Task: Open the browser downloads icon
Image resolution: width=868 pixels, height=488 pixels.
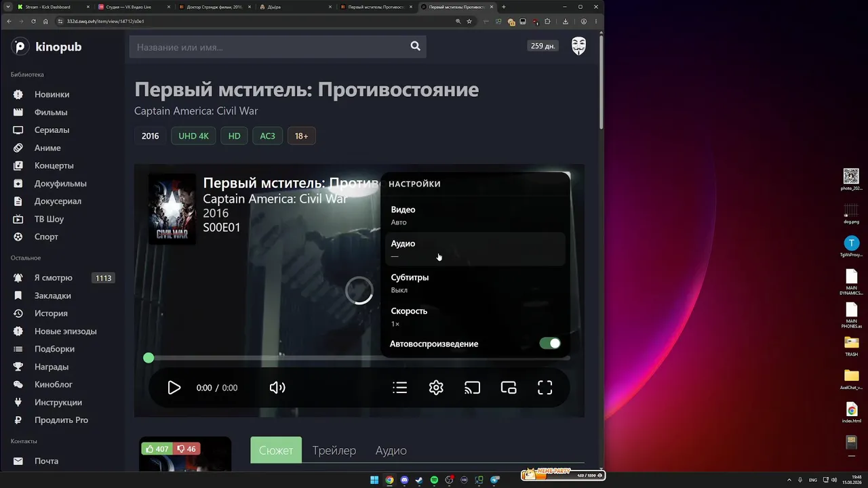Action: 566,21
